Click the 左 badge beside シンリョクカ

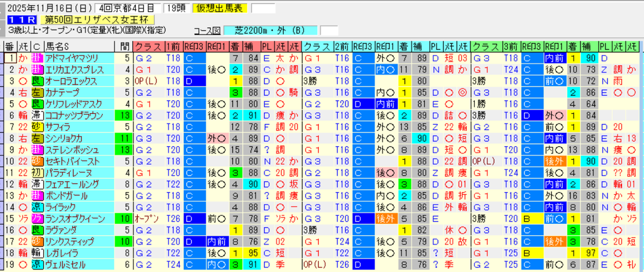[37, 138]
